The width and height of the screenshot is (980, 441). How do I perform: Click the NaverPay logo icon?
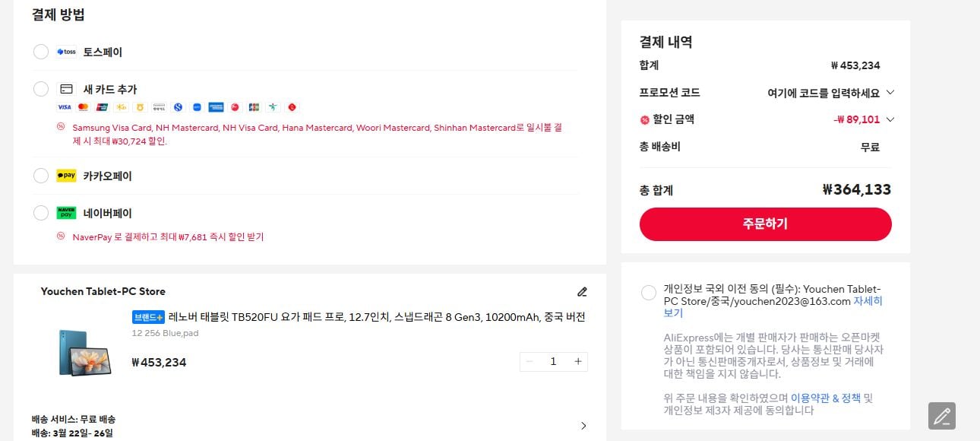(66, 213)
